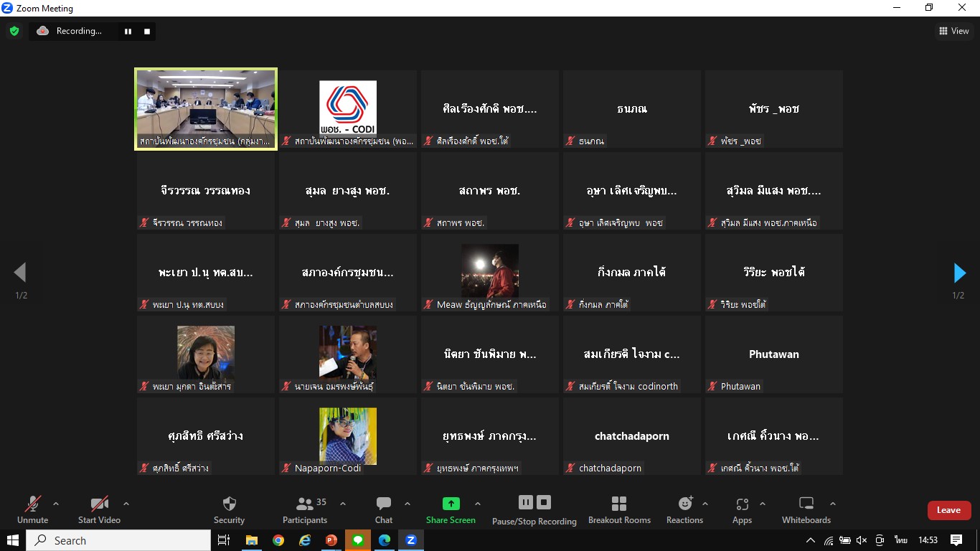Open the Participants panel
980x551 pixels.
click(305, 509)
